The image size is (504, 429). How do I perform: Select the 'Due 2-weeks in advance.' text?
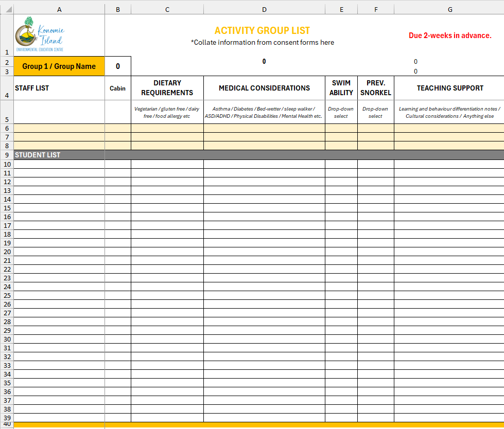click(449, 35)
